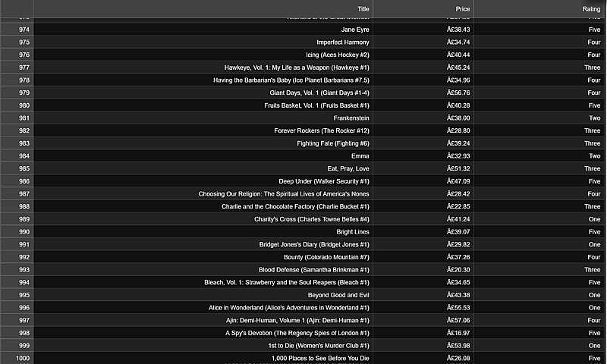The width and height of the screenshot is (607, 364).
Task: Click 'Charlie and the Chocolate Factory' cell
Action: [203, 206]
